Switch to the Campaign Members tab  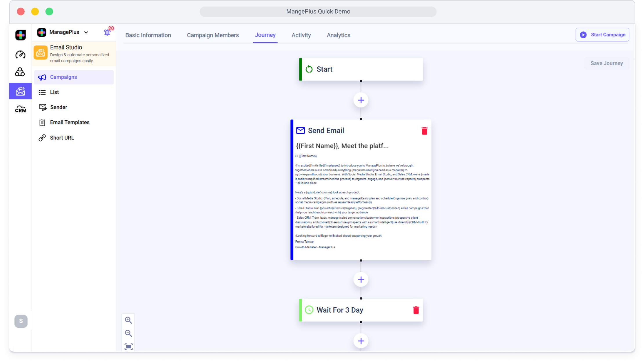coord(213,35)
